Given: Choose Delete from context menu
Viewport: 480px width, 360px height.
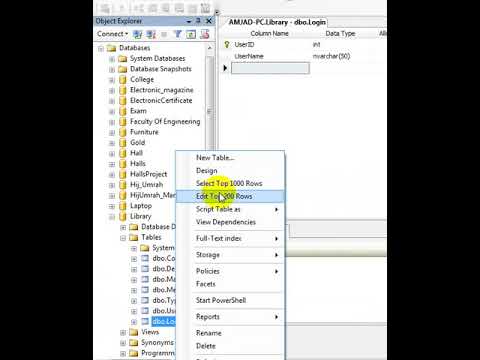Looking at the screenshot, I should coord(206,346).
